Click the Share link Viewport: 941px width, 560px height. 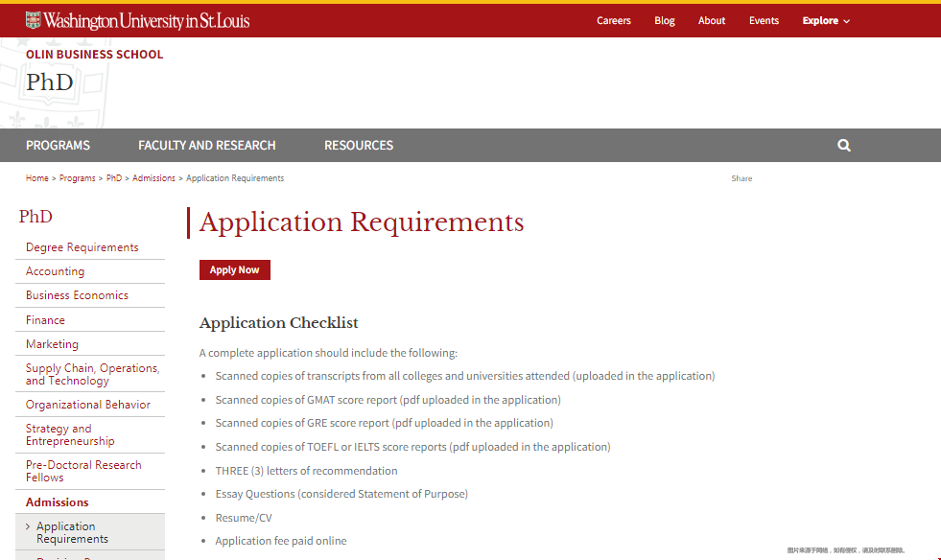(x=741, y=178)
